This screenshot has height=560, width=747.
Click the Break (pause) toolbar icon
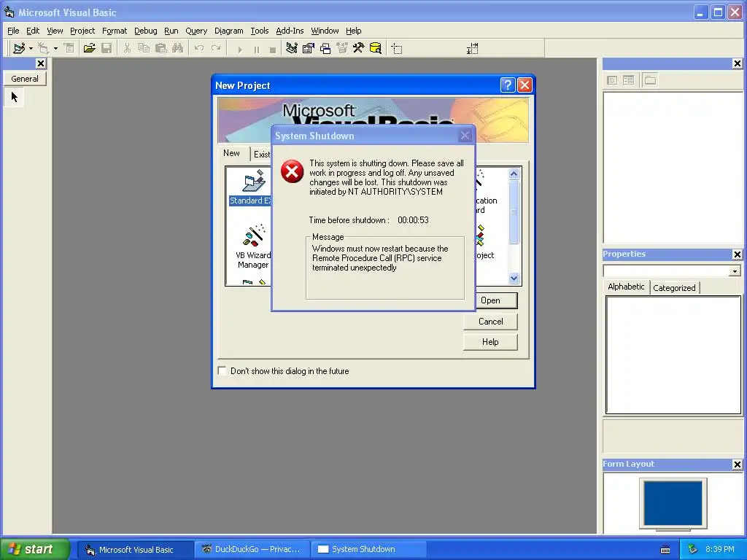click(256, 49)
